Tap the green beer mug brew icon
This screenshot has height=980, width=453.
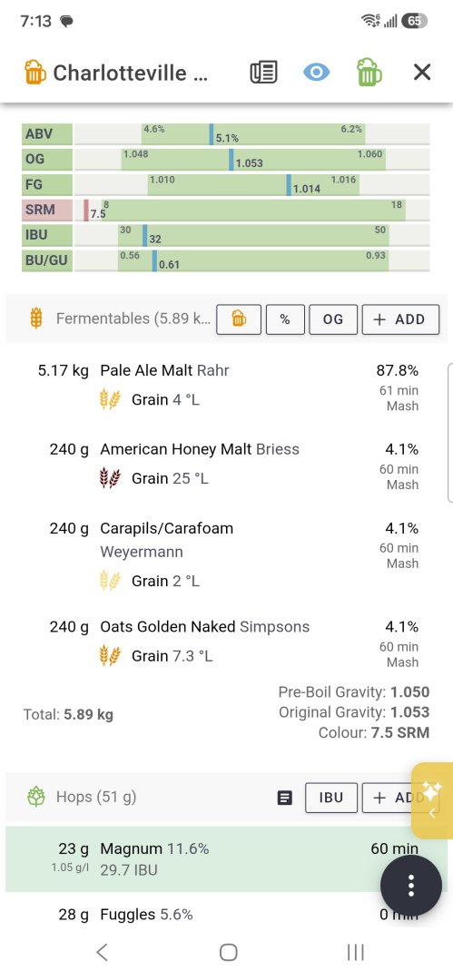(369, 73)
